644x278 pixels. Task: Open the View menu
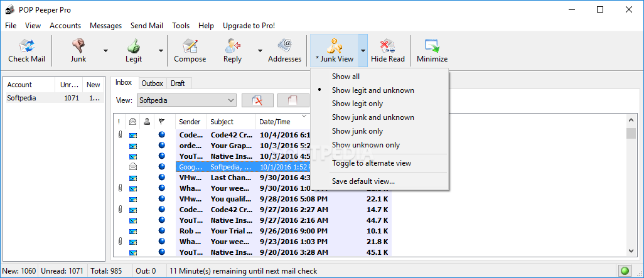click(33, 26)
